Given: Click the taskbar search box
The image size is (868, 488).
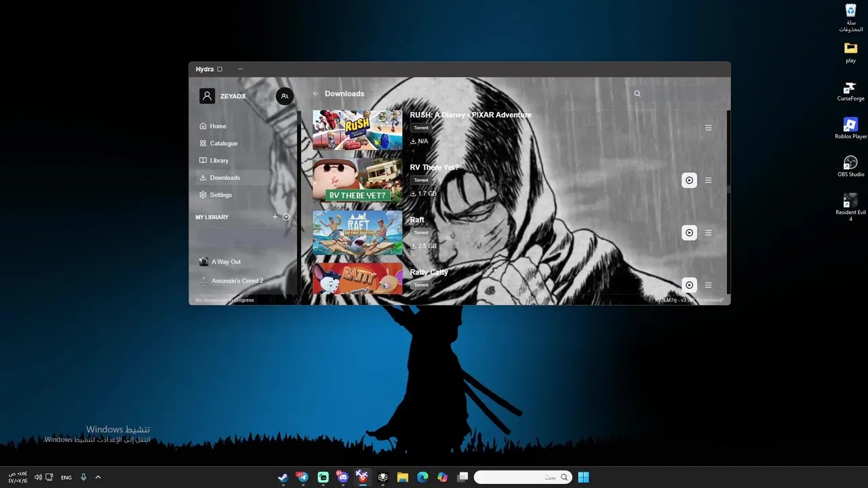Looking at the screenshot, I should click(523, 477).
